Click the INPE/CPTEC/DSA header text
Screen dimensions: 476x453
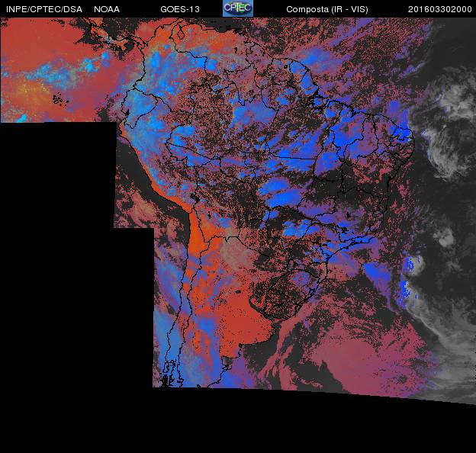(44, 9)
